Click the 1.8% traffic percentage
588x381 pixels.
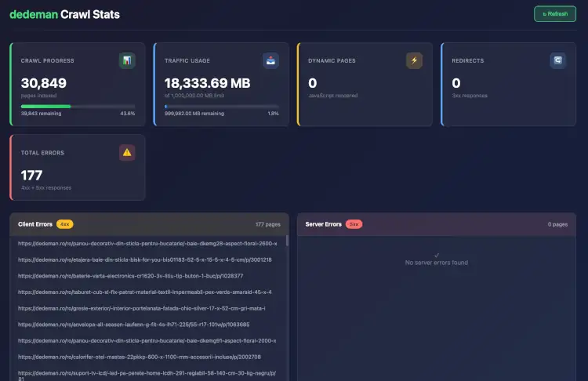click(273, 113)
